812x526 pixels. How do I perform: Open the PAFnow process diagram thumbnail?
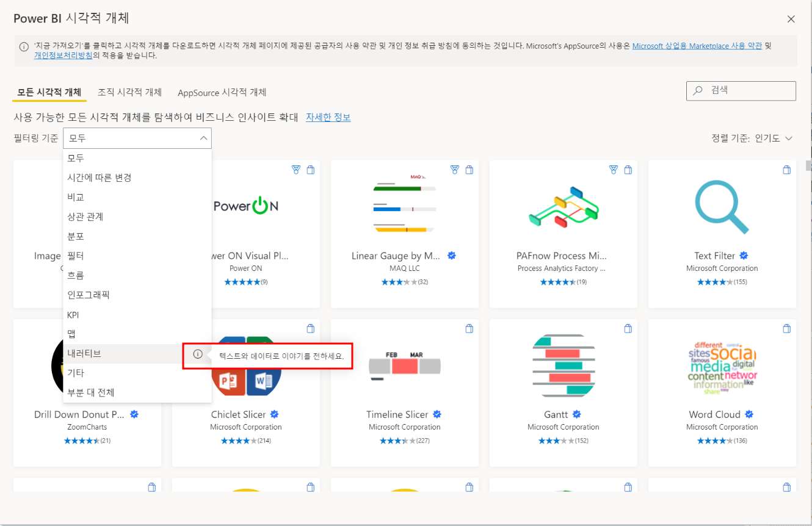tap(564, 207)
